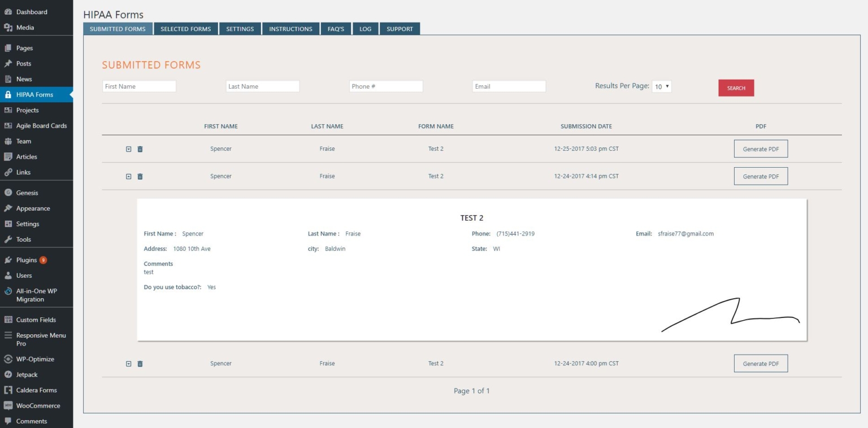Delete the 12-25-2017 submission via trash icon
Viewport: 868px width, 428px height.
pyautogui.click(x=140, y=149)
